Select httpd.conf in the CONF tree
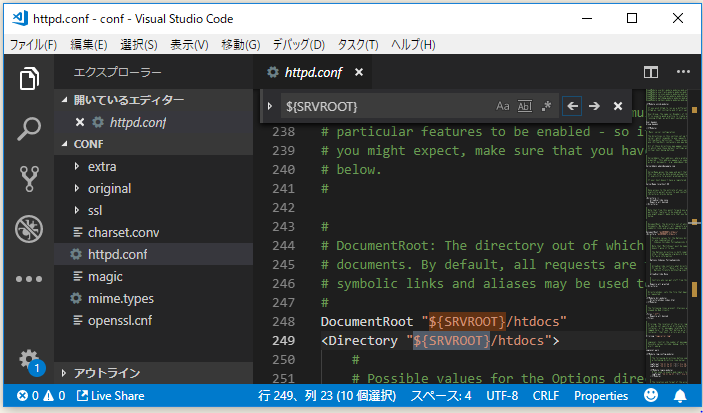This screenshot has width=703, height=413. pos(154,254)
